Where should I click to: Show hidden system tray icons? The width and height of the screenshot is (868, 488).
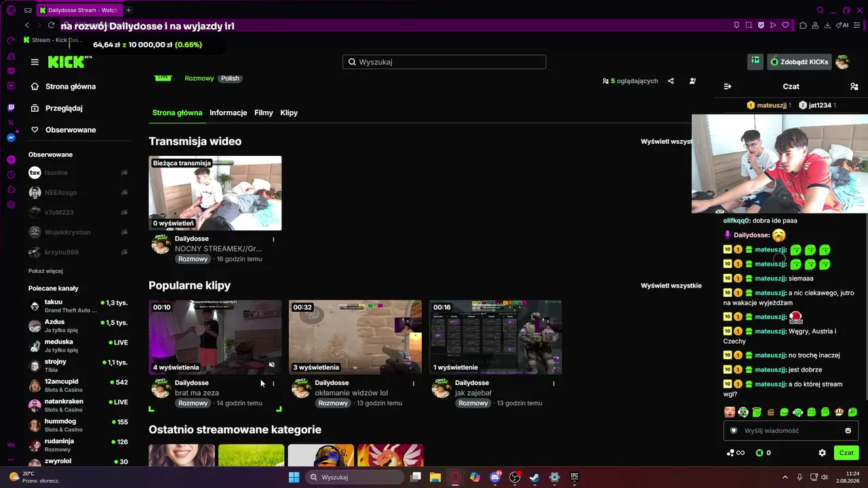(785, 477)
